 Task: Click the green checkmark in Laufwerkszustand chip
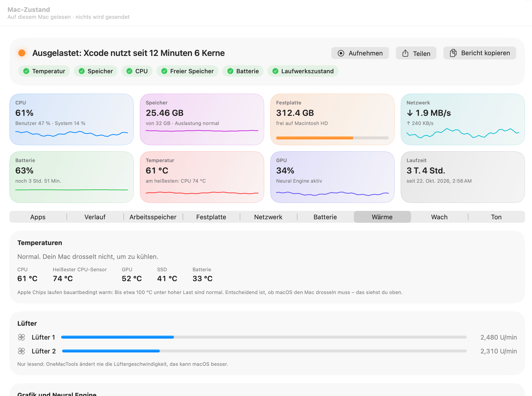(x=275, y=71)
